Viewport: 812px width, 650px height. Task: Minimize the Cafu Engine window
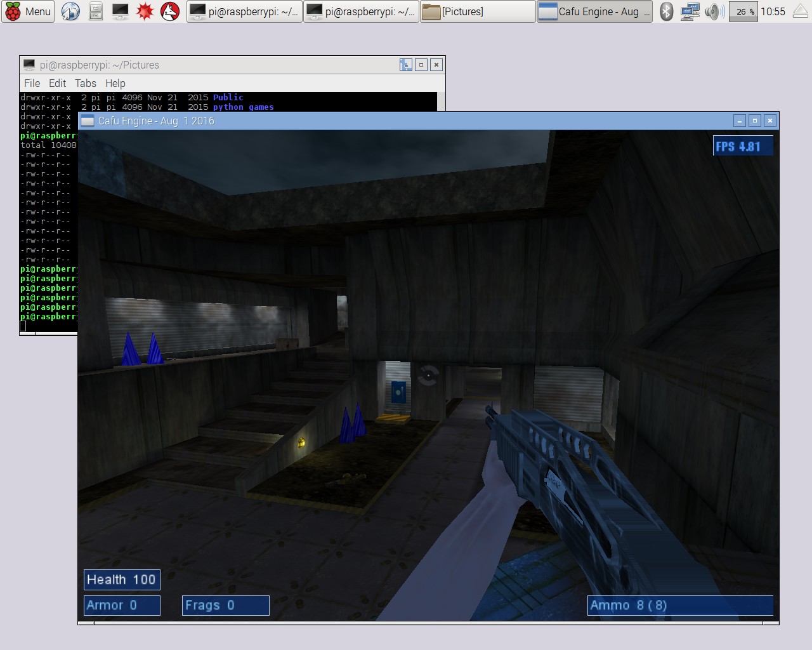click(x=740, y=121)
